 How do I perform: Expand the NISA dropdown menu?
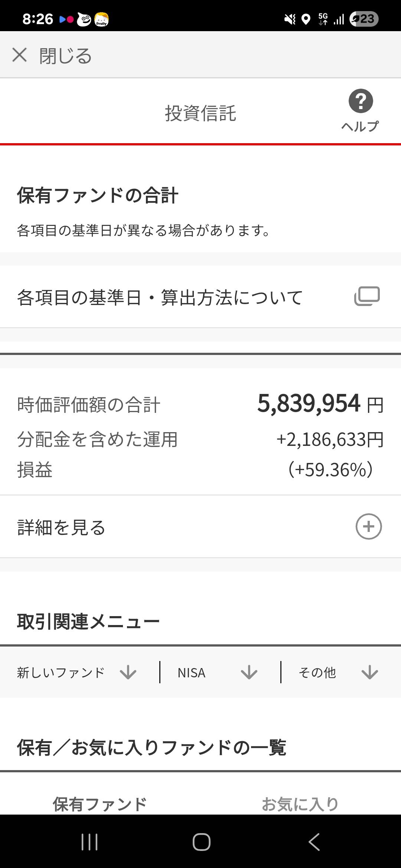coord(220,672)
